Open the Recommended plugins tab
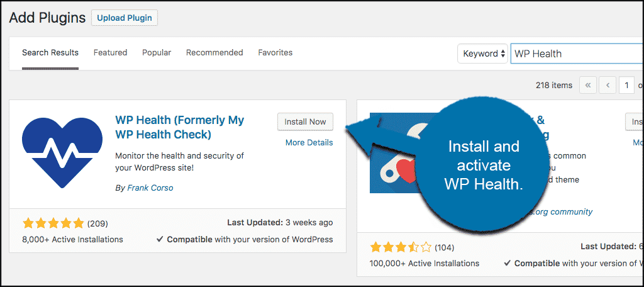Viewport: 644px width, 287px height. click(214, 53)
